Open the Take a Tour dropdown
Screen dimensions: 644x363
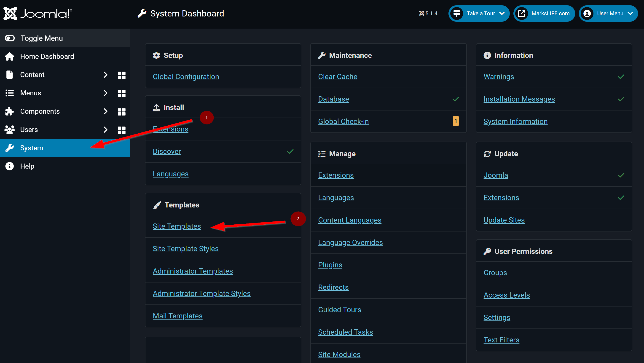coord(479,13)
